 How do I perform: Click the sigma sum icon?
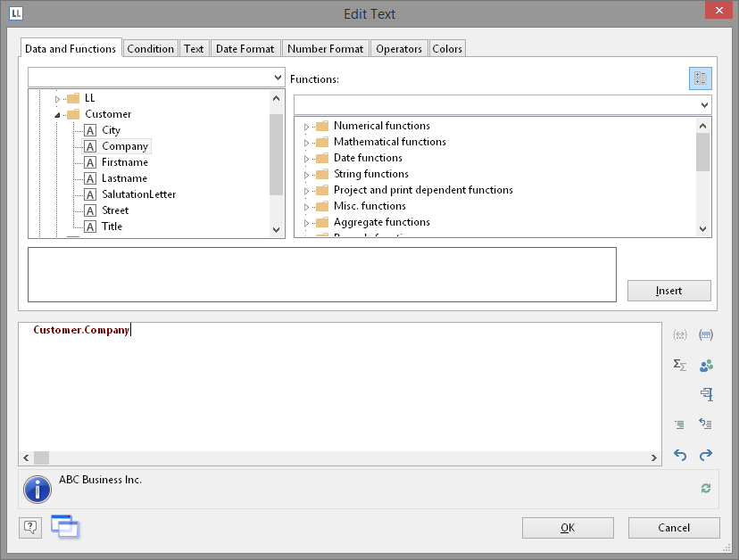[x=680, y=365]
